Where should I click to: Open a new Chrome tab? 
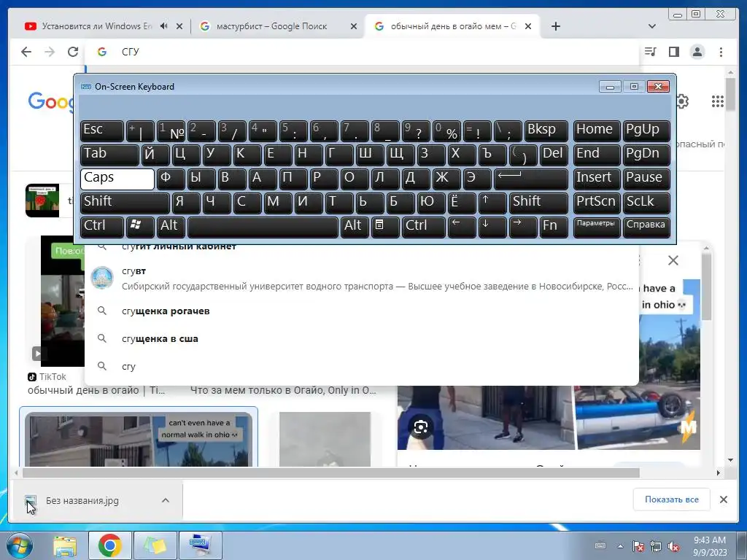pyautogui.click(x=555, y=26)
